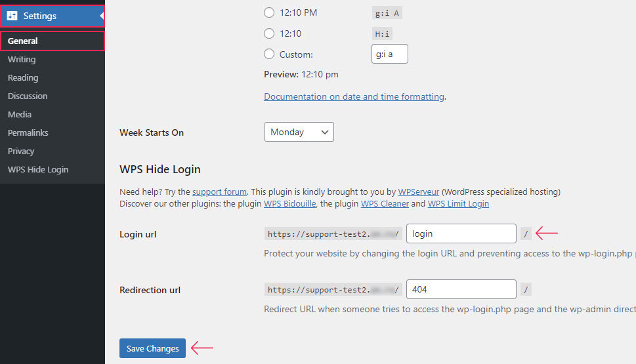Click the Redirection url base address prefix

click(333, 289)
